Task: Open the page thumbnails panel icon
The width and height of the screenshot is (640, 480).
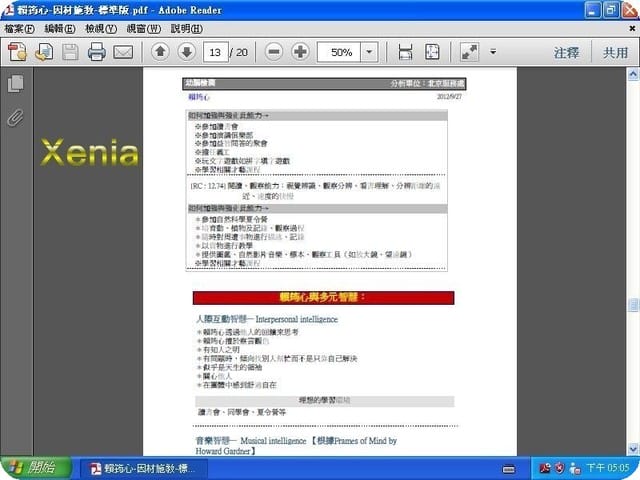Action: [x=16, y=83]
